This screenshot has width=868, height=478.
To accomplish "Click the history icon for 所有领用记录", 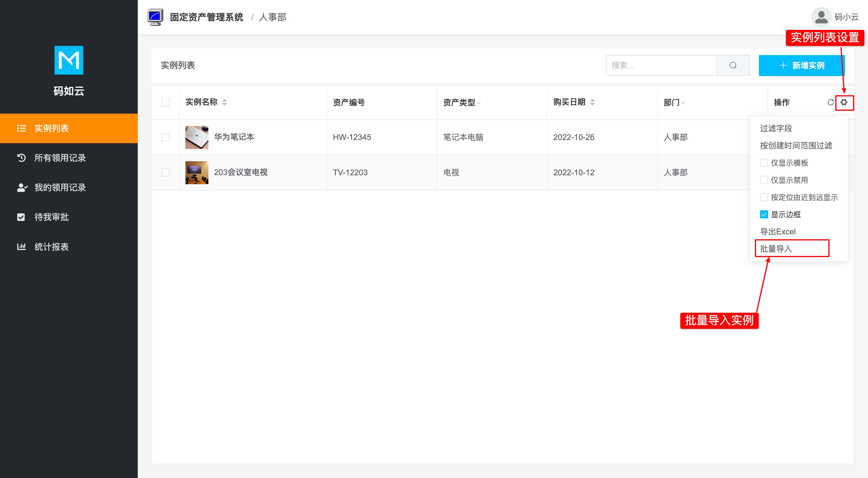I will [x=22, y=158].
